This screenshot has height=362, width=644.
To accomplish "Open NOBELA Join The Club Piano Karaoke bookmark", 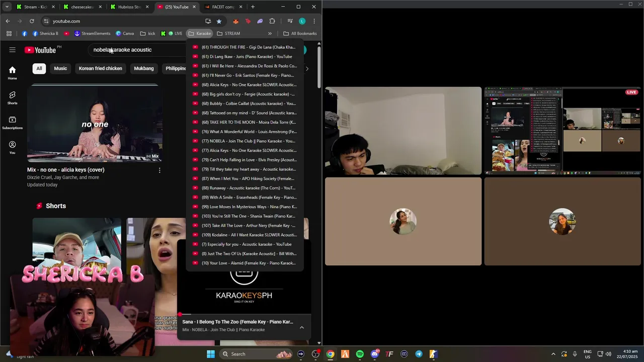I will coord(245,141).
